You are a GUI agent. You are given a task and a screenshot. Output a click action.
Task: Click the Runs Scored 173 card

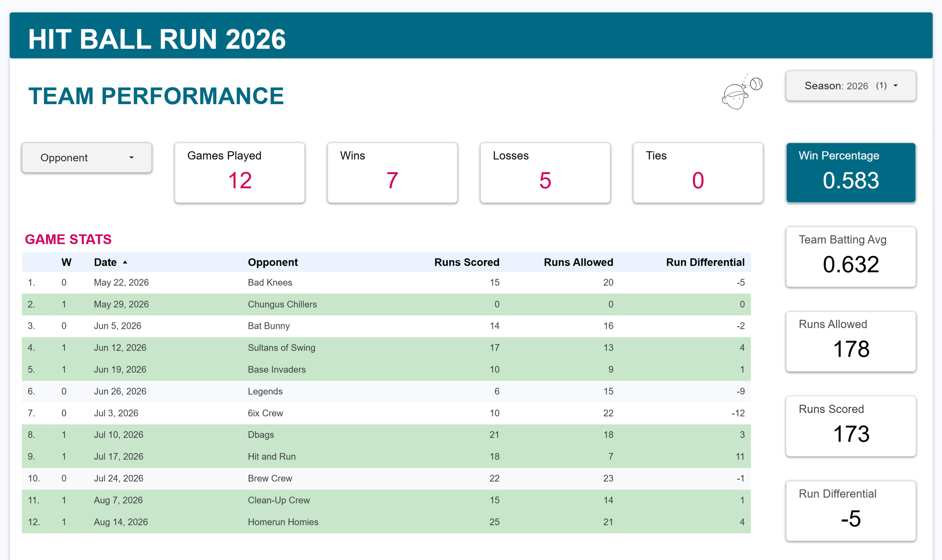[x=851, y=426]
